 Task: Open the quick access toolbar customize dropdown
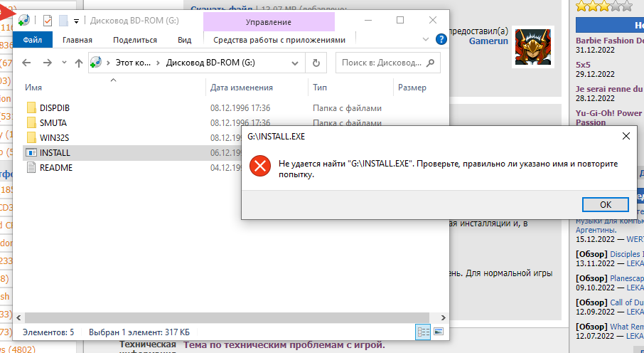[76, 21]
